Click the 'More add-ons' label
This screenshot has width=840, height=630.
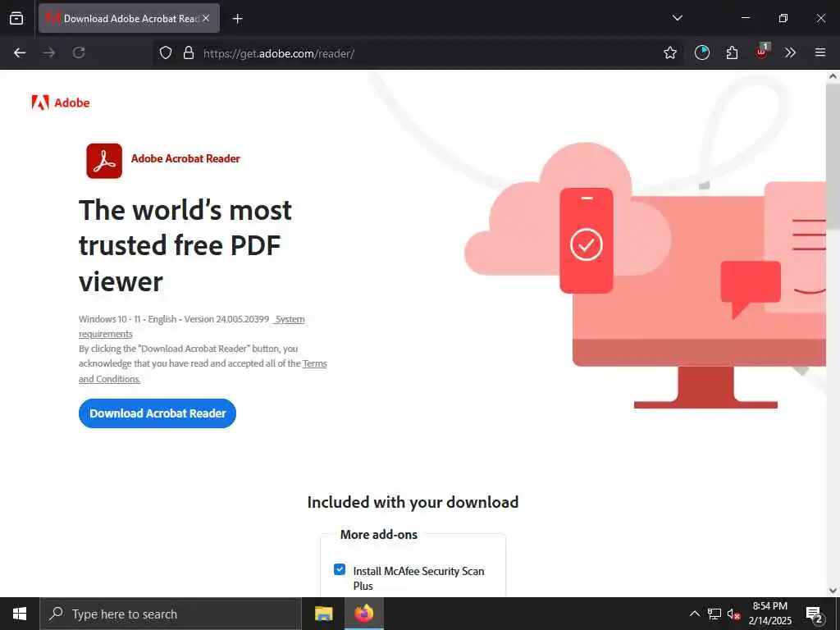tap(379, 534)
